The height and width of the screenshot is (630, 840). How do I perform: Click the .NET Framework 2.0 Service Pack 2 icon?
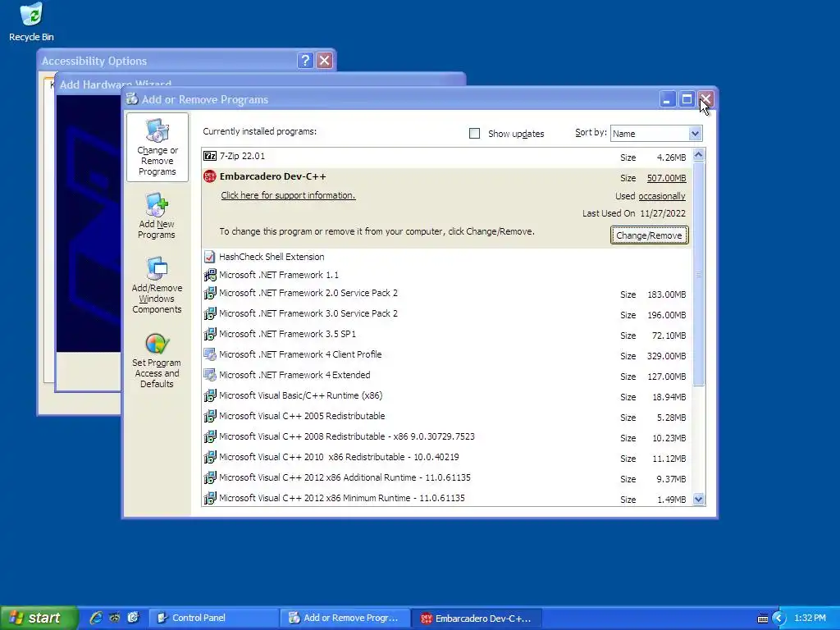[210, 294]
